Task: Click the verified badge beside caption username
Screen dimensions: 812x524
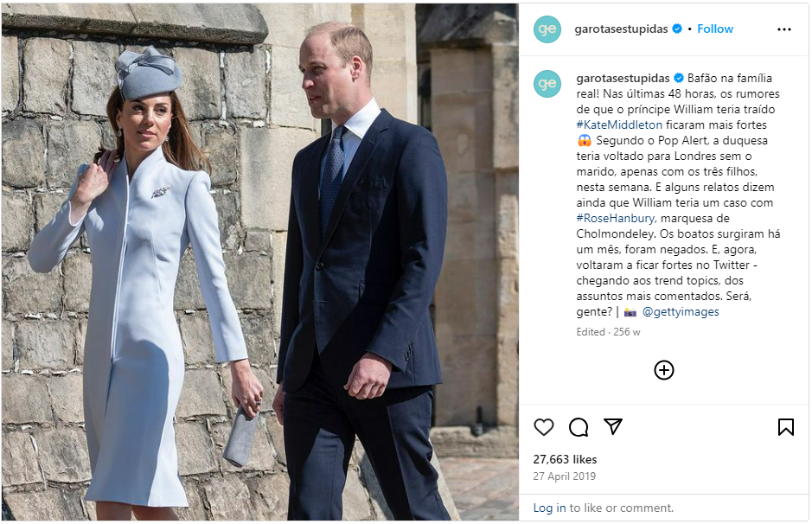Action: click(x=678, y=78)
